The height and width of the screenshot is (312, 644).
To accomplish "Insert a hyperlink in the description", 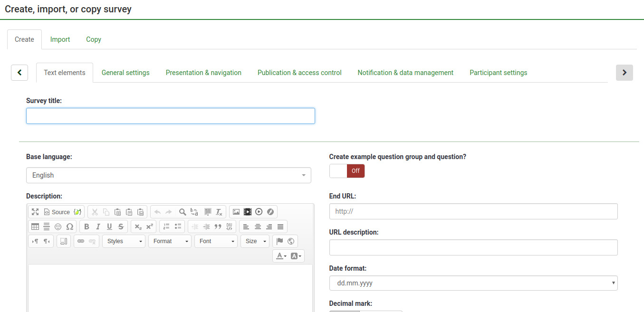I will (81, 241).
